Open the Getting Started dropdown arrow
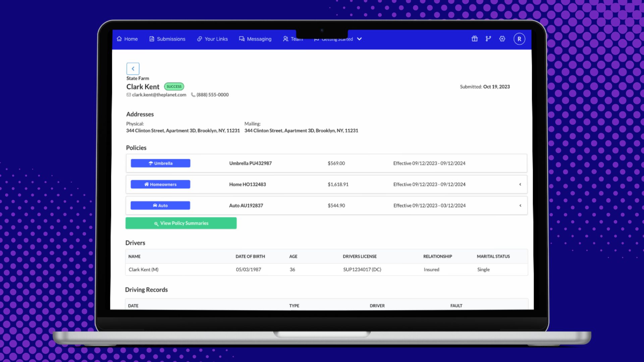The width and height of the screenshot is (644, 362). (359, 39)
